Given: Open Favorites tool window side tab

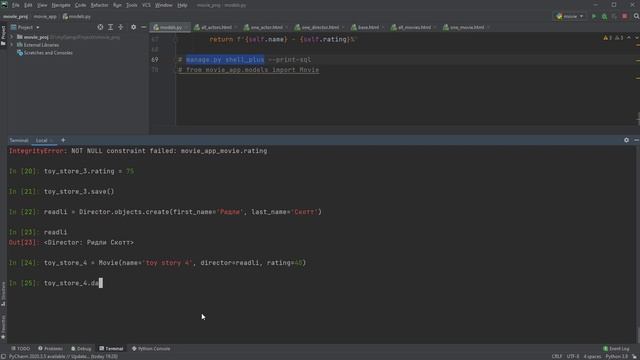Looking at the screenshot, I should pyautogui.click(x=3, y=327).
